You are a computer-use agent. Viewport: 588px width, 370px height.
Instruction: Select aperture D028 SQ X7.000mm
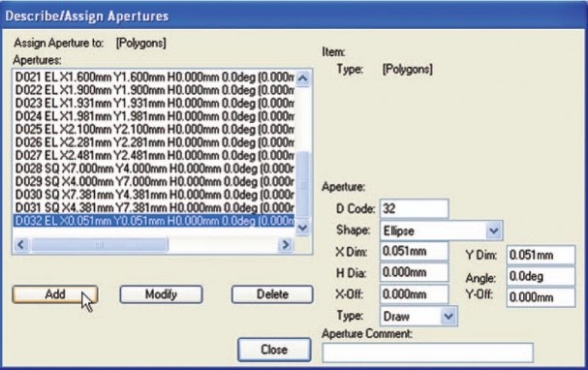[x=154, y=169]
